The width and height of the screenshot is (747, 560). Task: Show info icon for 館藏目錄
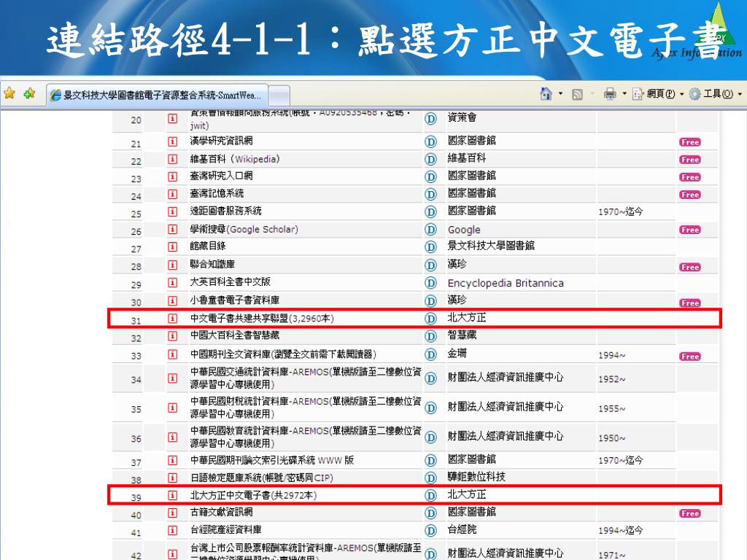coord(172,247)
